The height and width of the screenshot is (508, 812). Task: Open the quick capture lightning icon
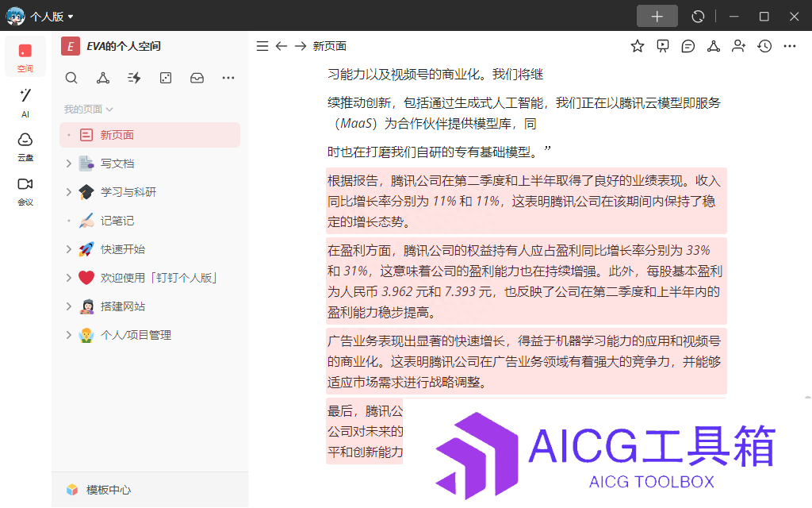pos(134,78)
